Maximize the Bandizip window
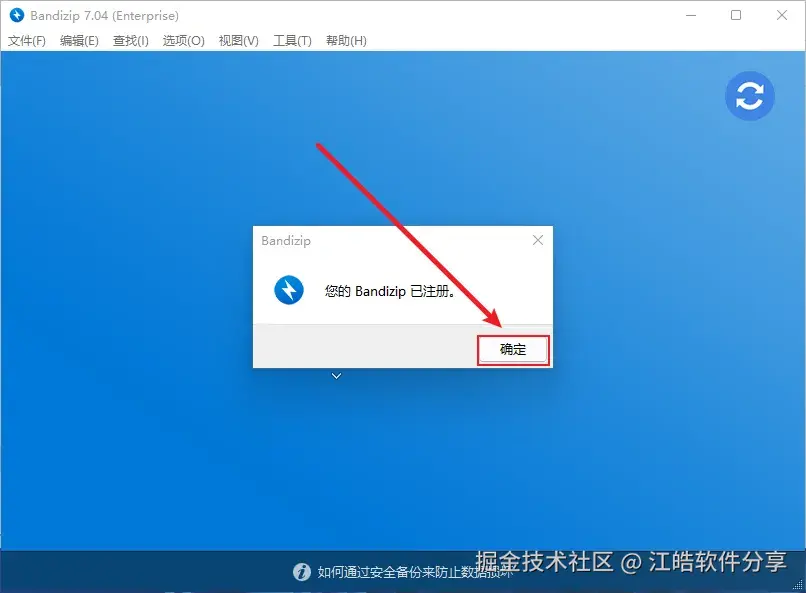 pos(737,15)
